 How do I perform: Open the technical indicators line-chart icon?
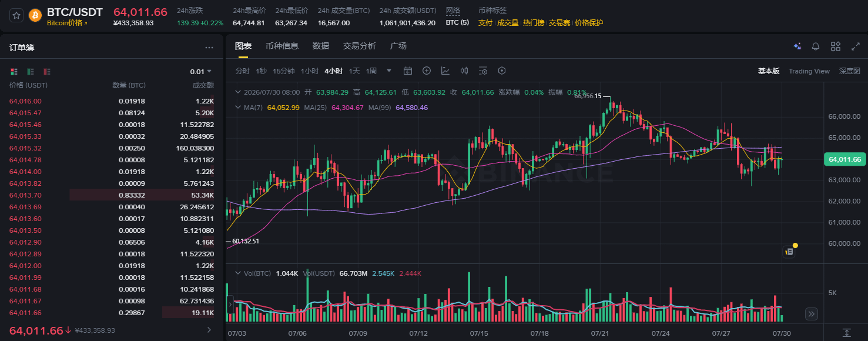coord(445,71)
